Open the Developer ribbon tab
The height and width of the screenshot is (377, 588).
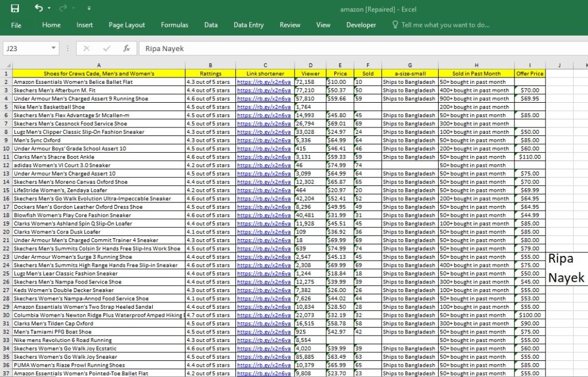[x=361, y=25]
